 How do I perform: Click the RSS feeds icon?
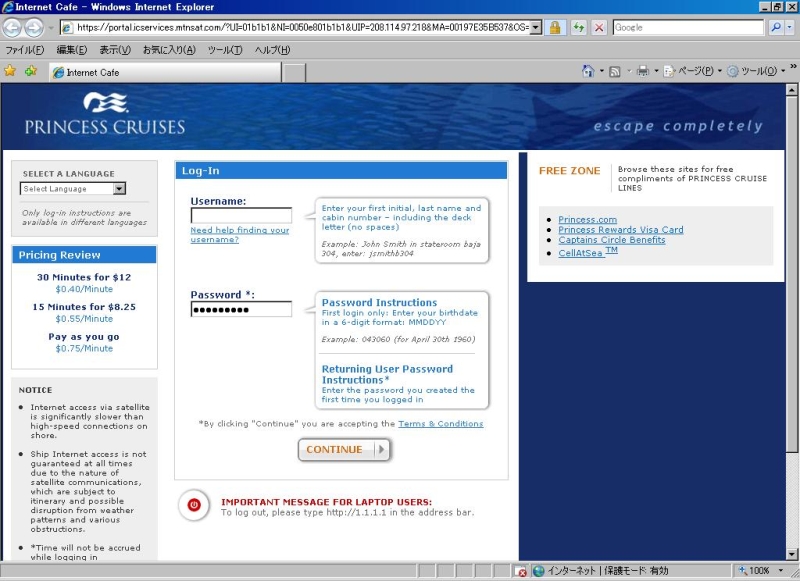point(615,71)
